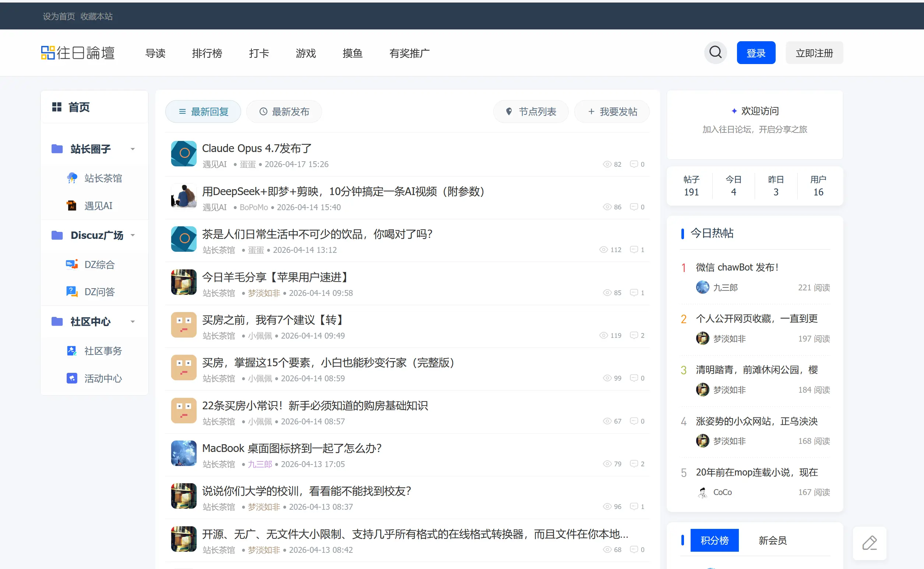Click the 往日論壇 site logo

point(78,53)
